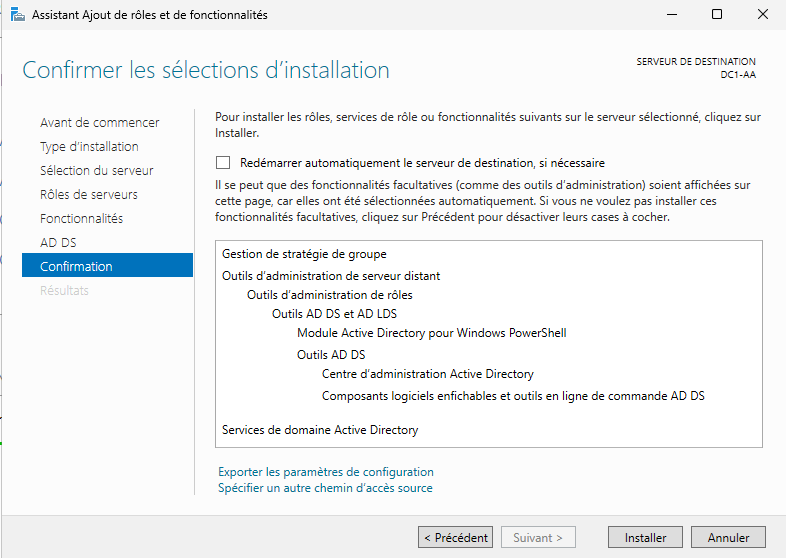Navigate to the AD DS step

click(x=58, y=243)
